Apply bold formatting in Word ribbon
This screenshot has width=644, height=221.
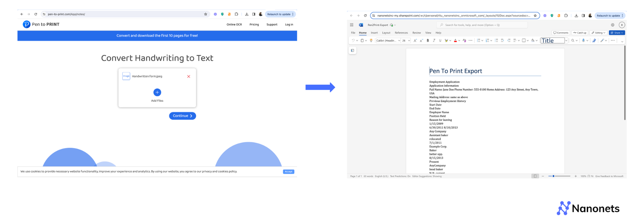click(427, 41)
